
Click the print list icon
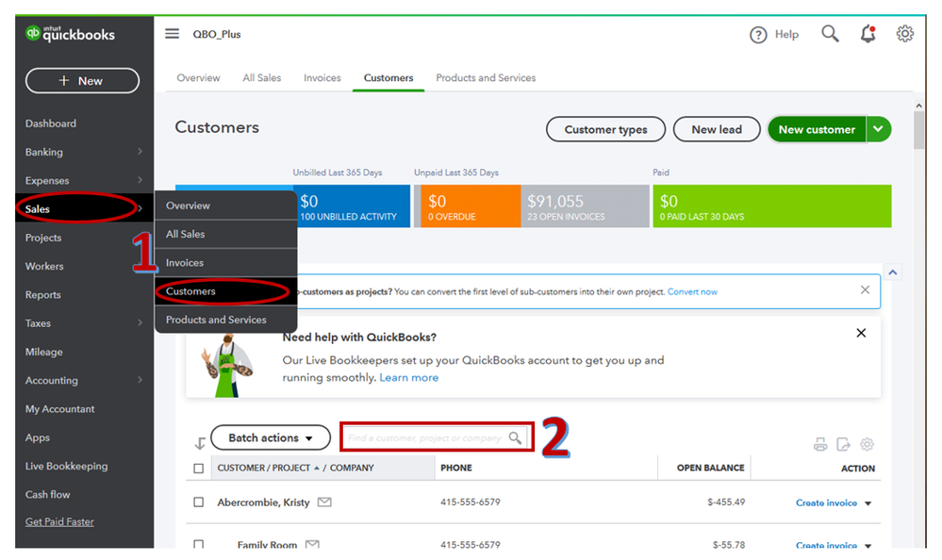[820, 444]
